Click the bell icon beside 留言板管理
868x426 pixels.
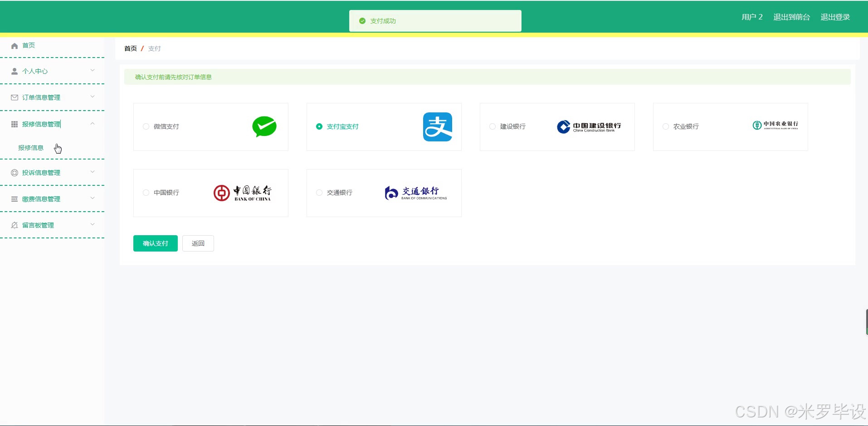pos(15,225)
